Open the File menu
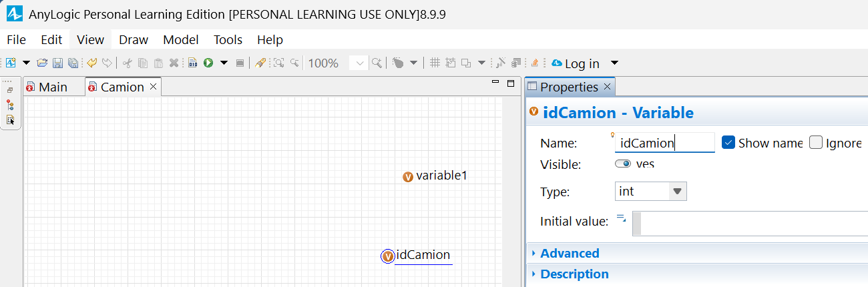Image resolution: width=868 pixels, height=287 pixels. [x=16, y=39]
